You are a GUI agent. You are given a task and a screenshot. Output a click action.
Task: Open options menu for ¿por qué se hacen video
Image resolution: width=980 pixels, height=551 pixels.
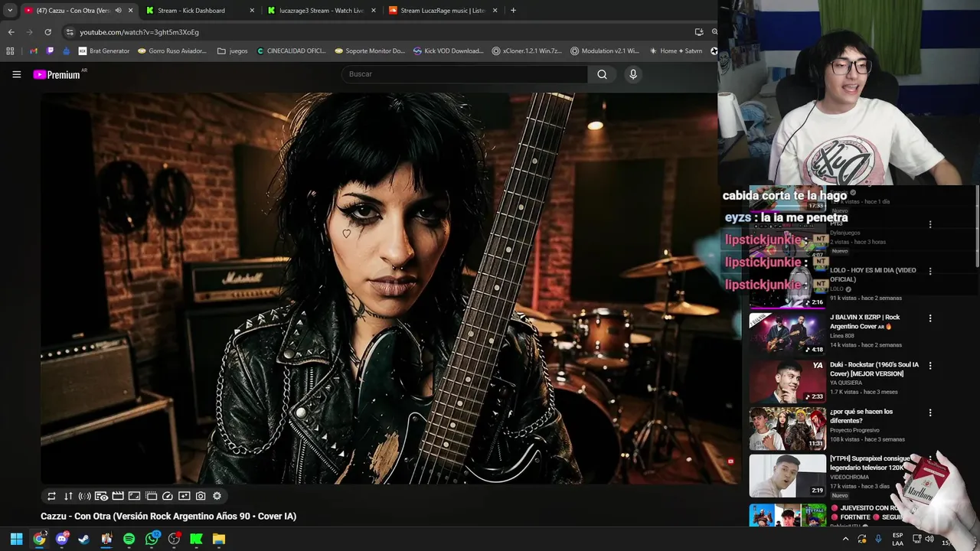pyautogui.click(x=930, y=412)
